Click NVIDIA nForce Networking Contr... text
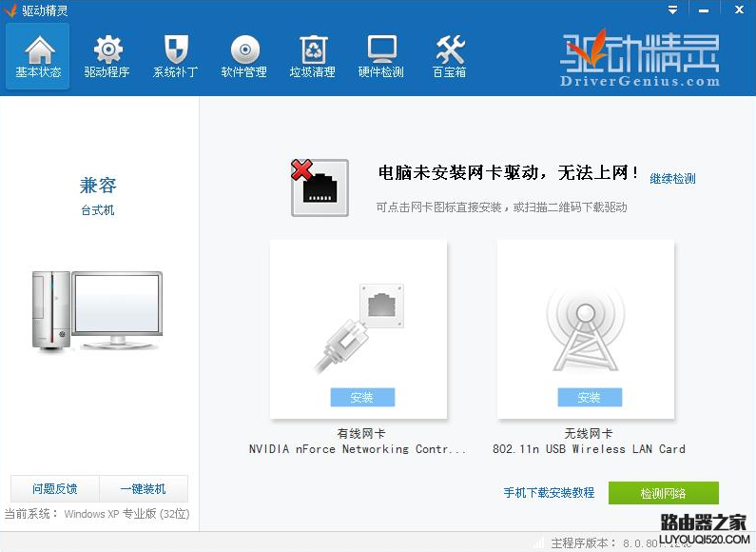The image size is (756, 552). point(358,449)
